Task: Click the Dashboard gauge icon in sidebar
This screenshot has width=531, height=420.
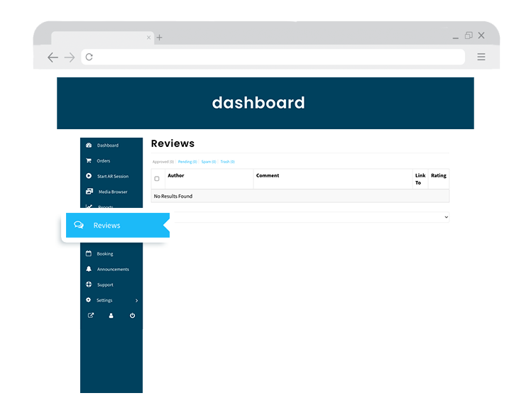Action: tap(89, 145)
